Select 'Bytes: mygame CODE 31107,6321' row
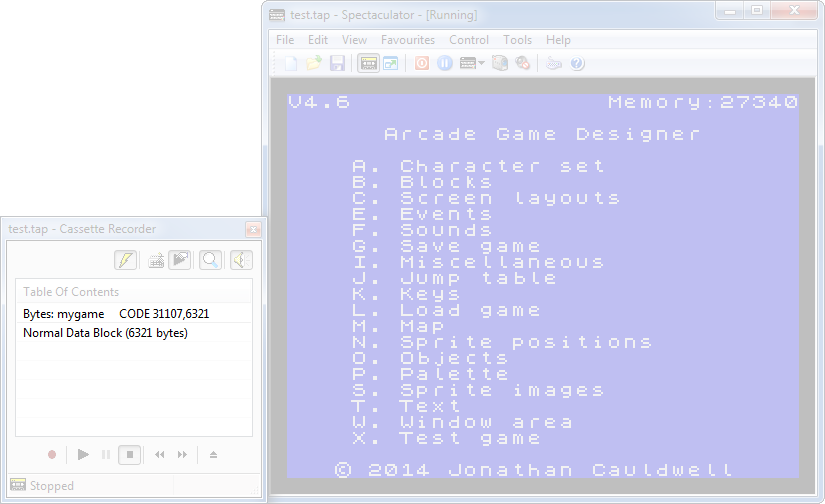Viewport: 825px width, 504px height. tap(134, 314)
